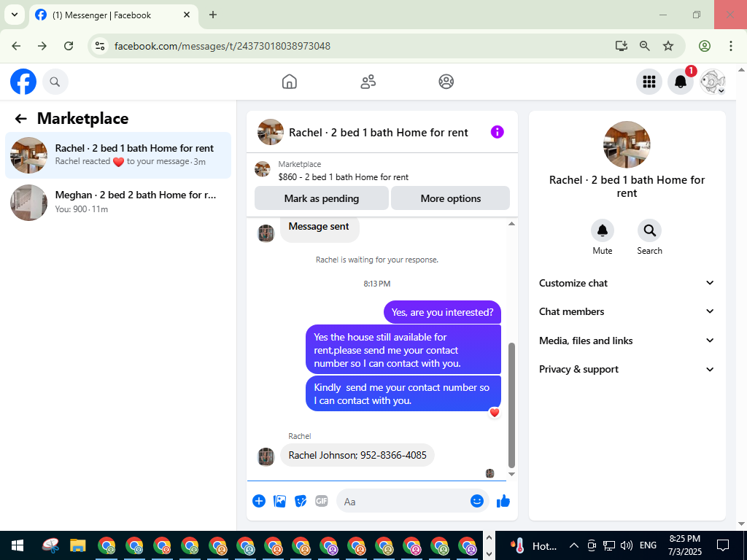Search in the conversation via the magnifier icon

(649, 230)
